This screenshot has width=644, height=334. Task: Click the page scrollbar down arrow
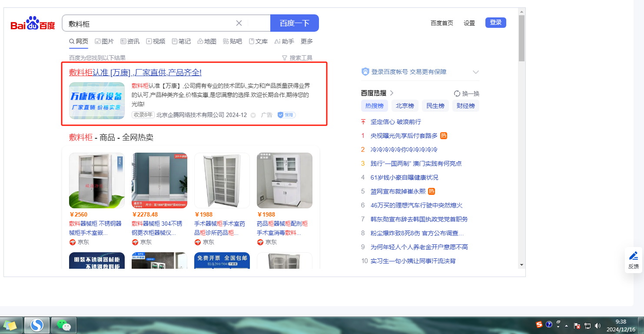[521, 264]
